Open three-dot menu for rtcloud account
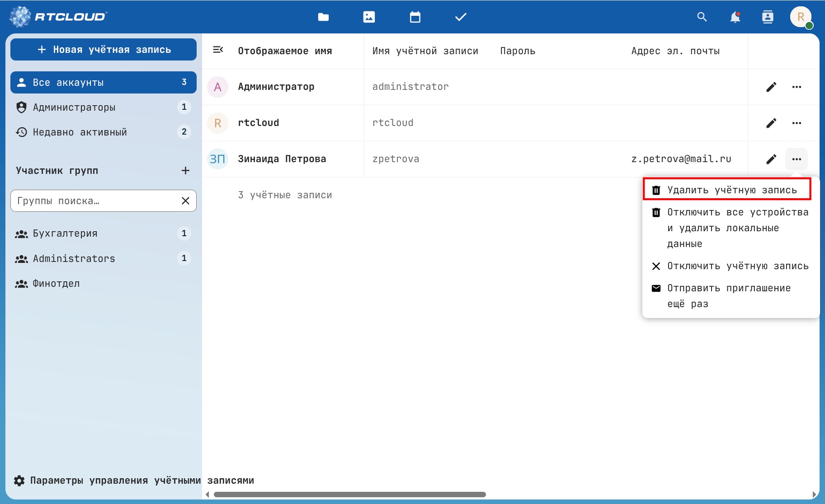The width and height of the screenshot is (825, 504). point(797,123)
